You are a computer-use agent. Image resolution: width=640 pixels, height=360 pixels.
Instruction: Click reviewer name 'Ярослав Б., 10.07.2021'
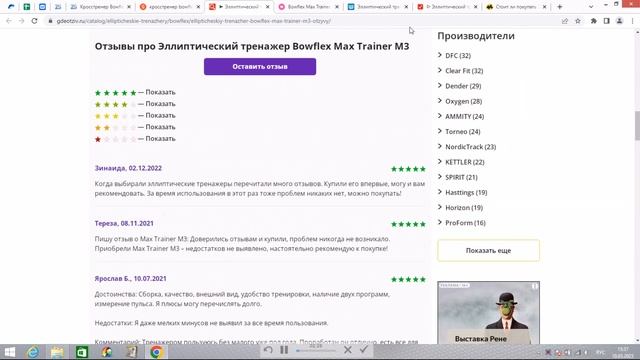pyautogui.click(x=131, y=278)
